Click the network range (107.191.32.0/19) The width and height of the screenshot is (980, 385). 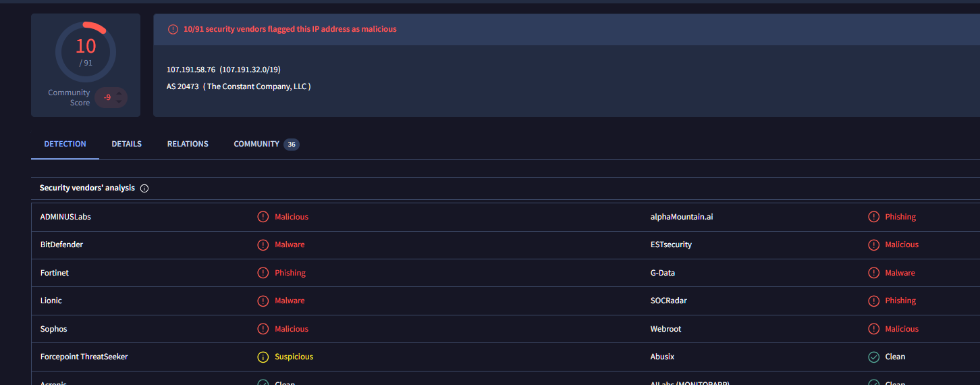point(250,70)
